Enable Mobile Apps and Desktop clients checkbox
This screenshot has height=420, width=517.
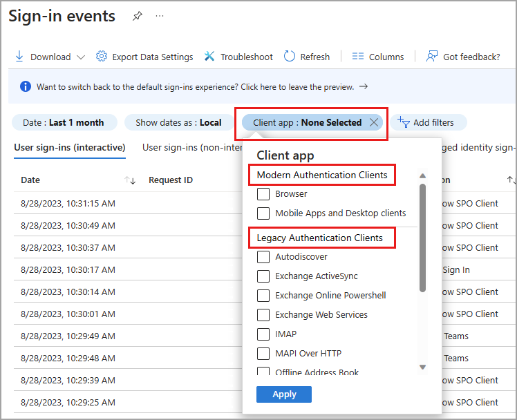tap(263, 213)
